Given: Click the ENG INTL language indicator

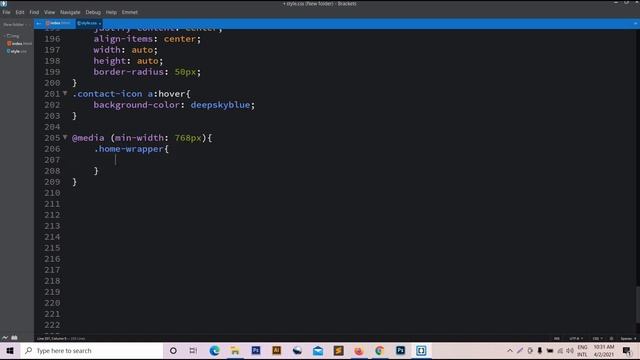Looking at the screenshot, I should [582, 351].
